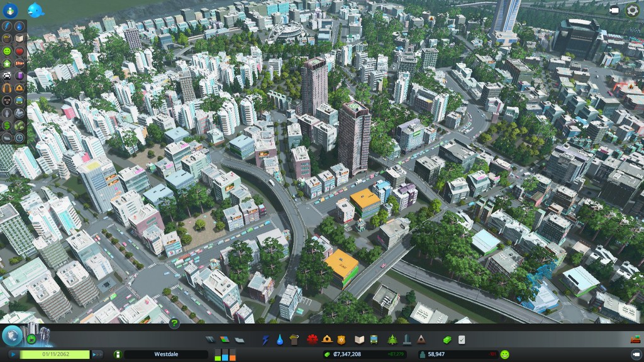Open the advisor question mark help
The width and height of the screenshot is (644, 362).
[x=174, y=324]
